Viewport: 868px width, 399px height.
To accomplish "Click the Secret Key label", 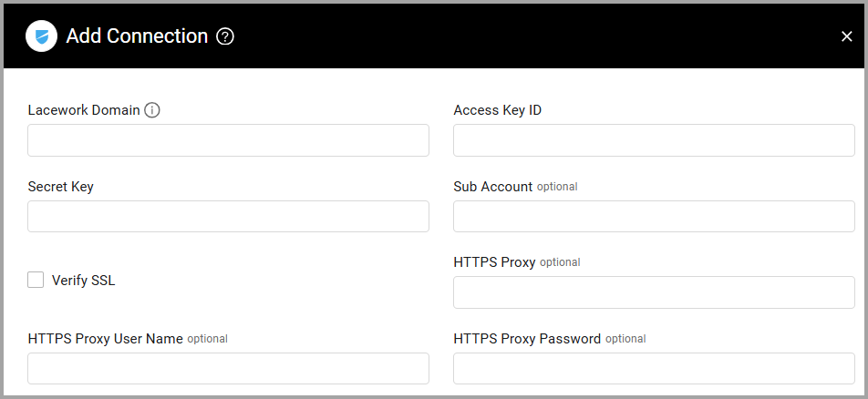I will [60, 187].
